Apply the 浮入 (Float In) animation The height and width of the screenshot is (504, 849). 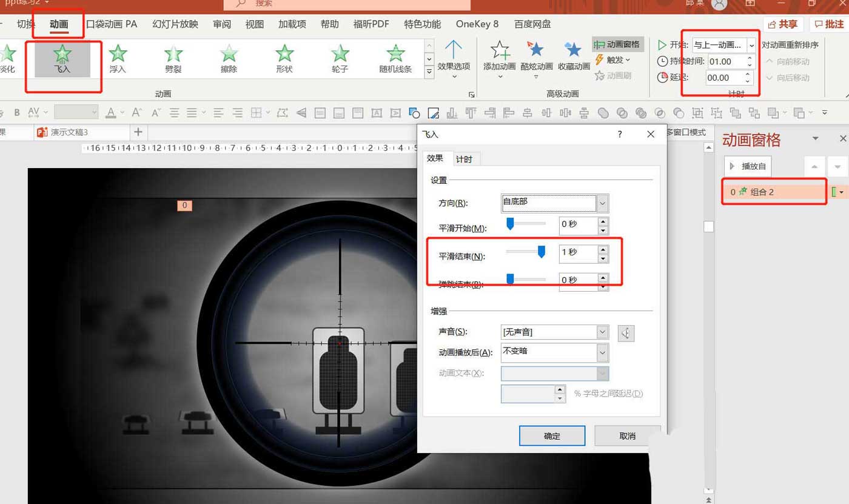click(116, 58)
